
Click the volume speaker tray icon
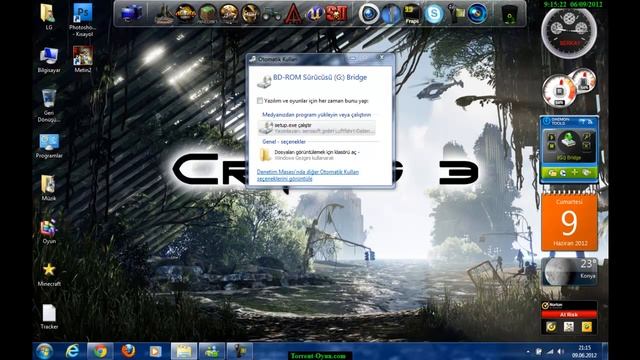pos(560,351)
